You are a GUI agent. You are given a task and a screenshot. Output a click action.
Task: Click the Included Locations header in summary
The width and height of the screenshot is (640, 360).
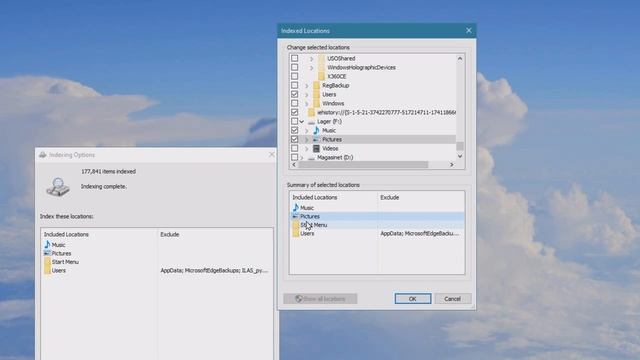coord(315,197)
